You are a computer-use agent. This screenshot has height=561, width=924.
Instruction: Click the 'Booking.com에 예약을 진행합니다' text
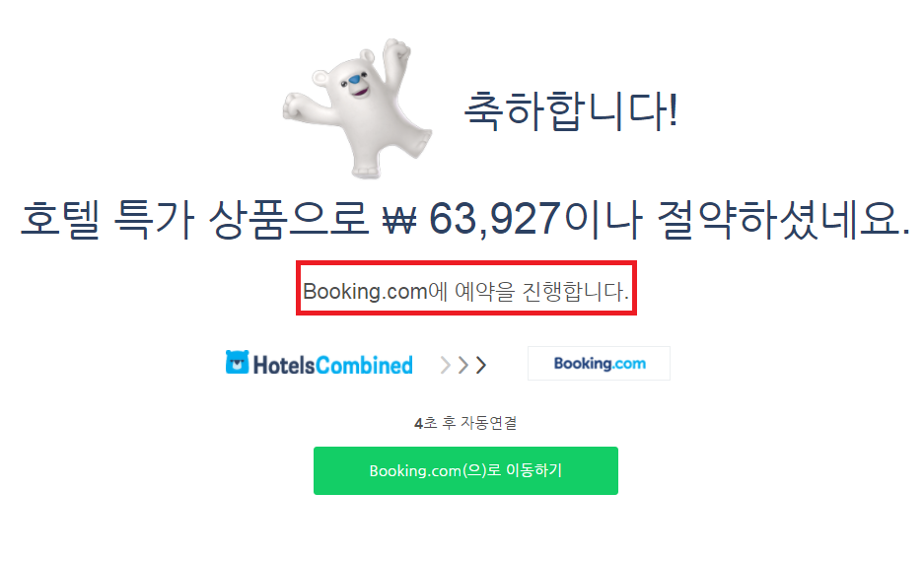tap(465, 291)
